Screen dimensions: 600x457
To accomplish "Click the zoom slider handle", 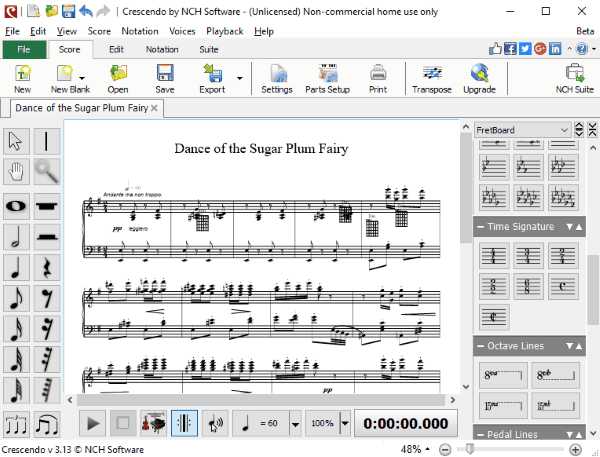I will coord(470,449).
